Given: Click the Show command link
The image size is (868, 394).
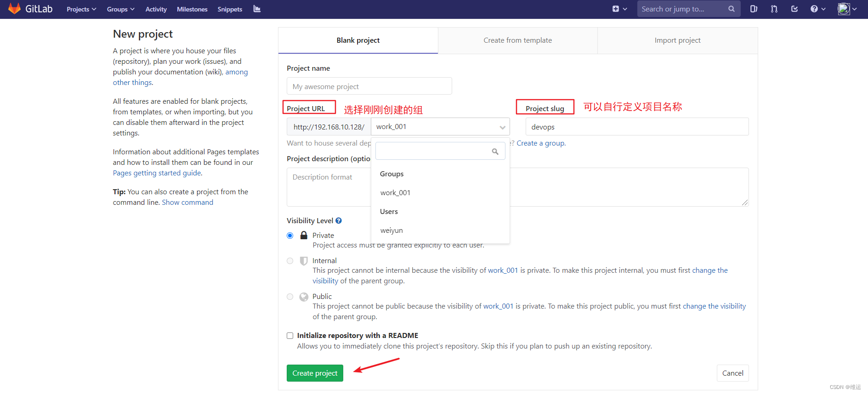Looking at the screenshot, I should (x=187, y=203).
